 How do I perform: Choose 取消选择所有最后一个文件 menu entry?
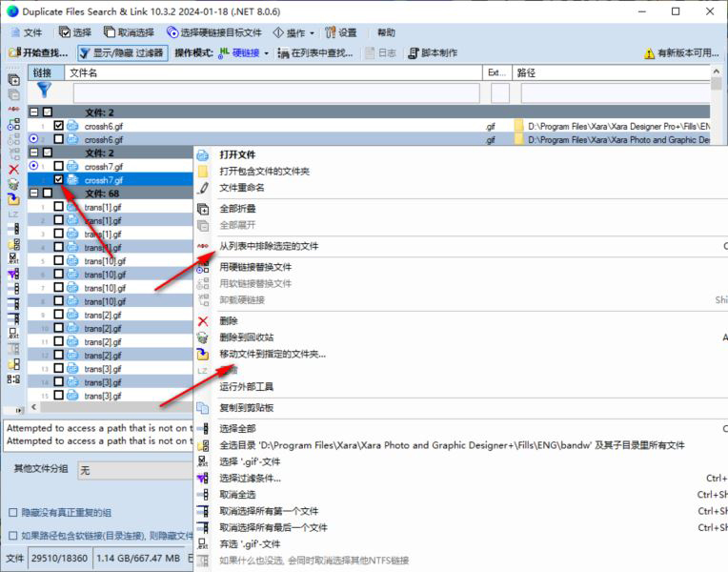click(273, 527)
